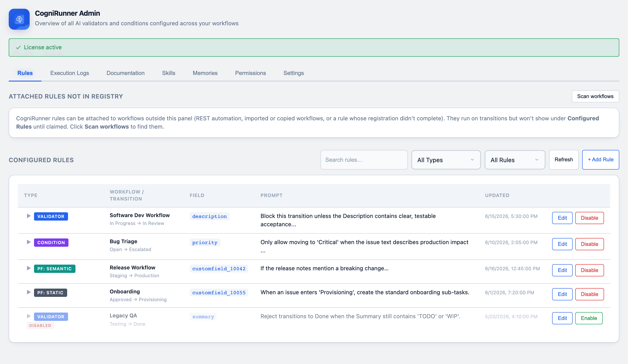
Task: Disable the Bug Triage rule
Action: (x=589, y=244)
